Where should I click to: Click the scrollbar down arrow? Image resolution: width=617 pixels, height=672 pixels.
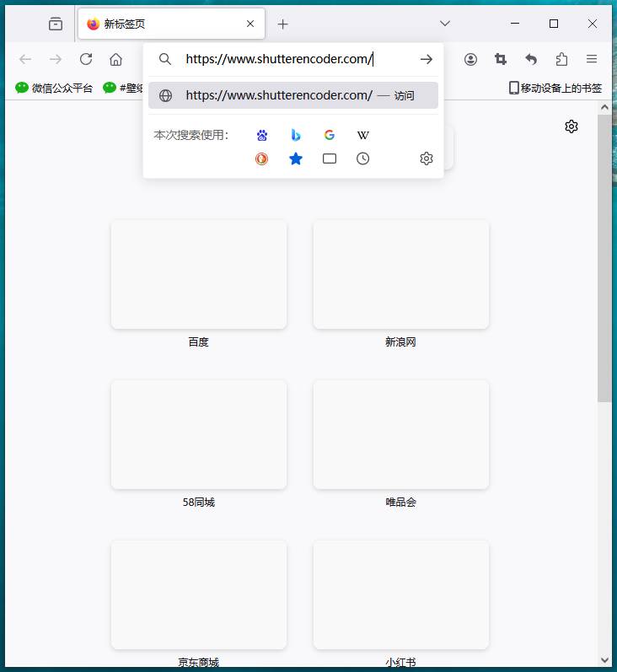(x=604, y=660)
